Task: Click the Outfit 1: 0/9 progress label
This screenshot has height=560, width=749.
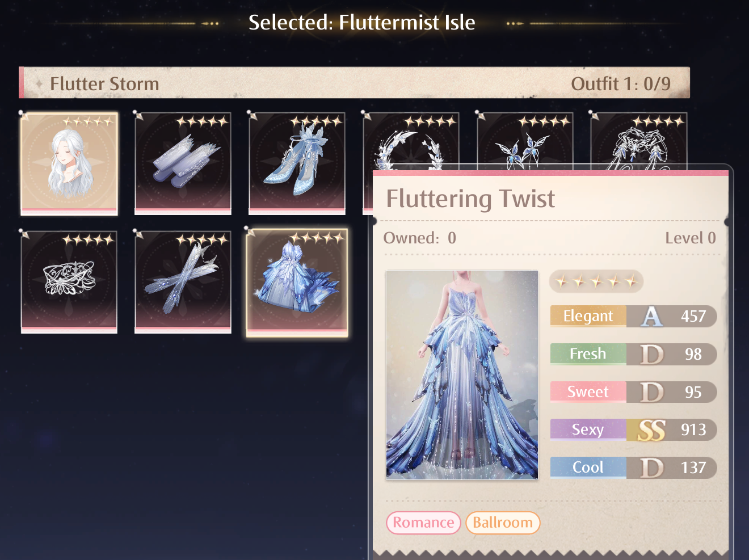Action: (x=621, y=84)
